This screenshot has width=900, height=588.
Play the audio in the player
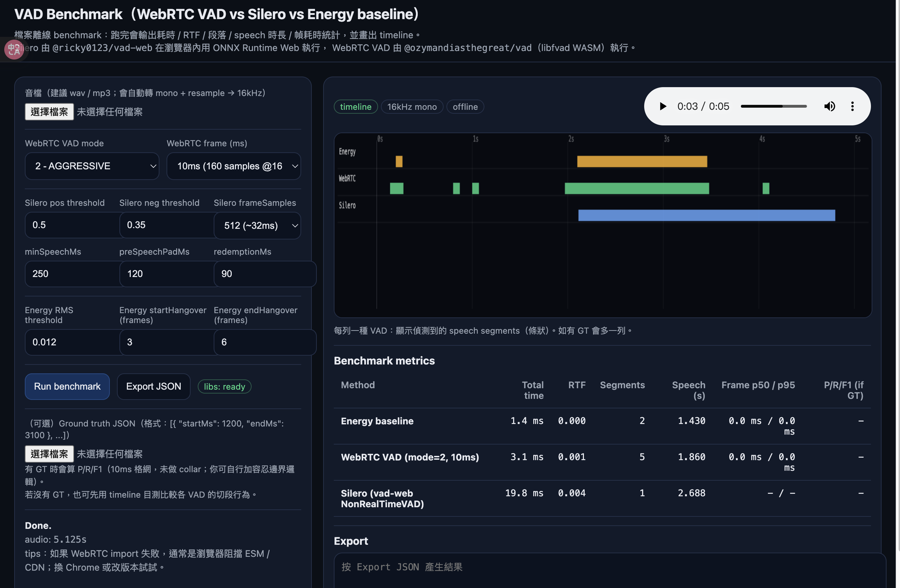(663, 106)
